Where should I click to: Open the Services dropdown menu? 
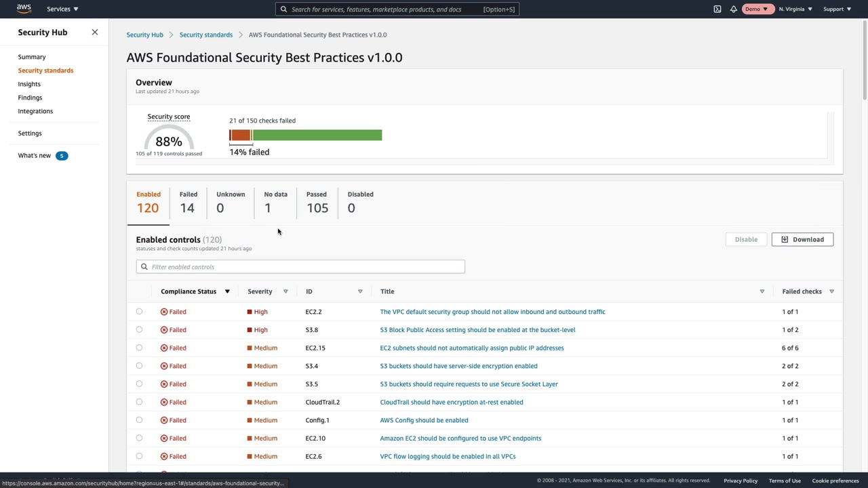pos(62,9)
